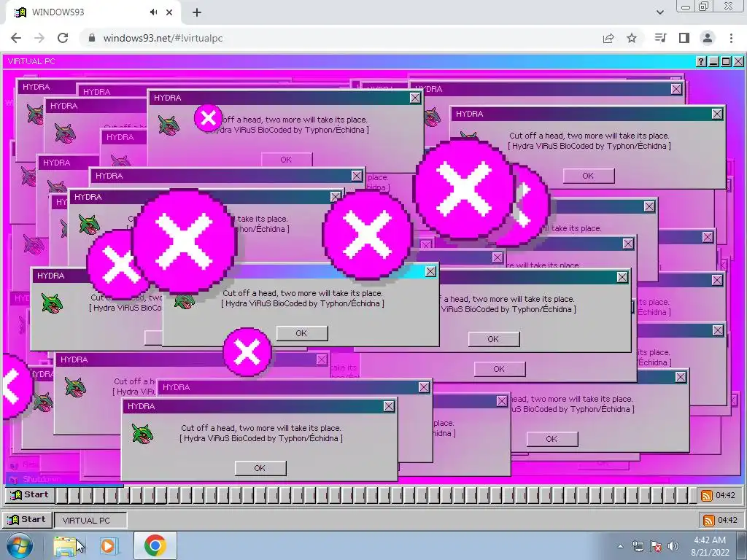747x560 pixels.
Task: Select the VIRTUAL PC taskbar button
Action: [90, 520]
